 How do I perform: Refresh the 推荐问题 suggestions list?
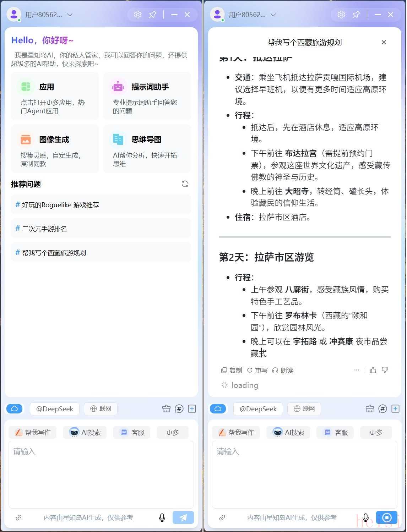185,184
